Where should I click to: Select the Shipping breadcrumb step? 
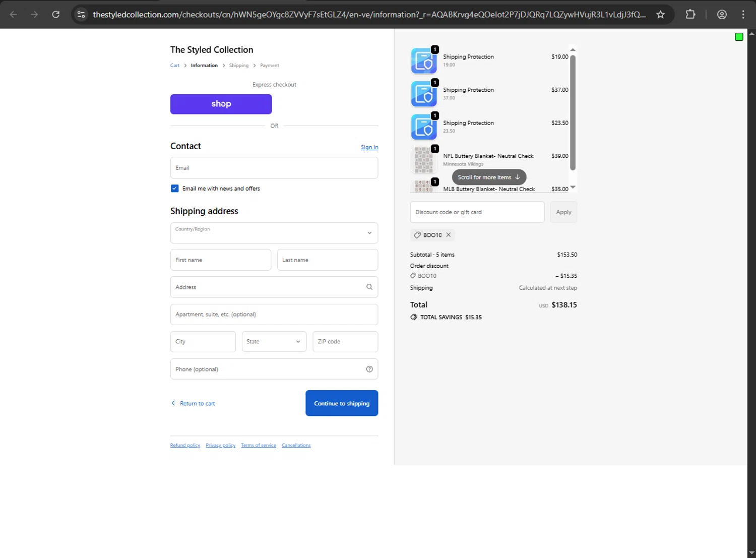pyautogui.click(x=238, y=66)
